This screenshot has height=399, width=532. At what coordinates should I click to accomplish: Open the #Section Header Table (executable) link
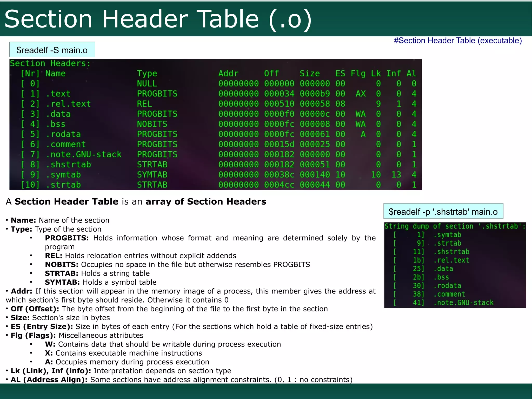(x=458, y=41)
